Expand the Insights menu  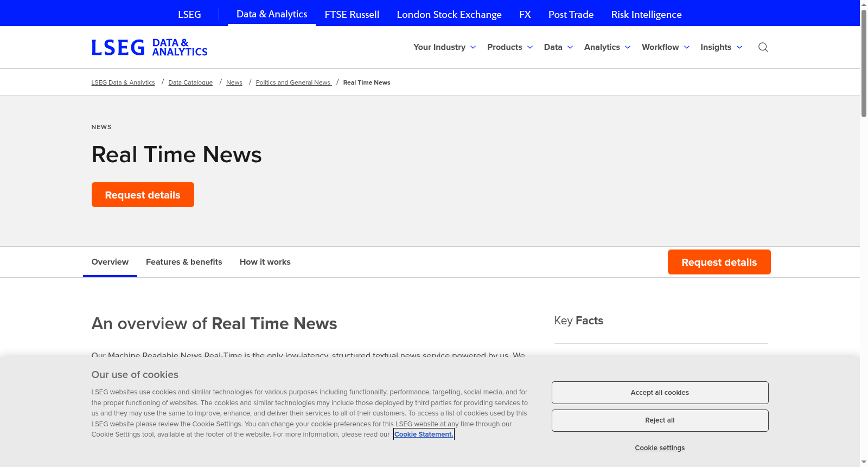pyautogui.click(x=721, y=47)
